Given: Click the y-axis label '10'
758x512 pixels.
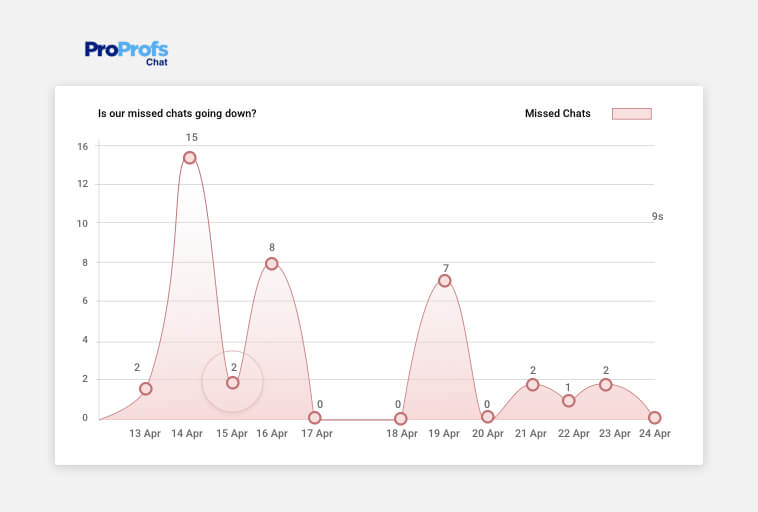Looking at the screenshot, I should [x=83, y=223].
